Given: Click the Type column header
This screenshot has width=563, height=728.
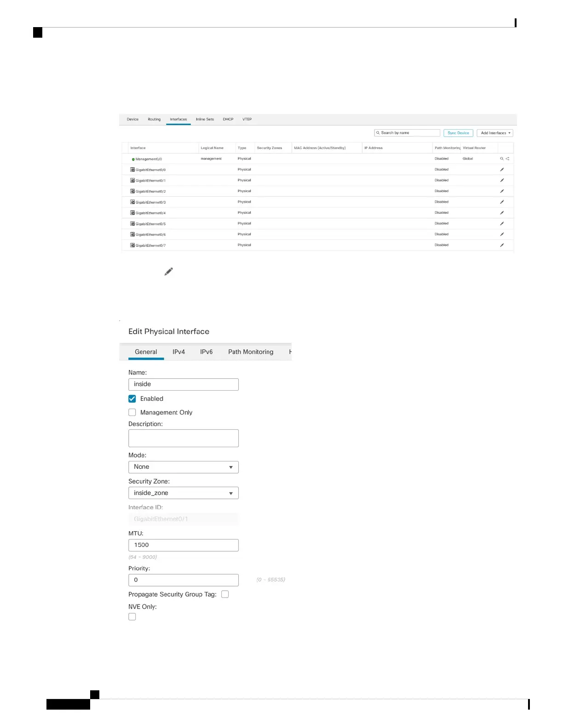Looking at the screenshot, I should pos(242,148).
